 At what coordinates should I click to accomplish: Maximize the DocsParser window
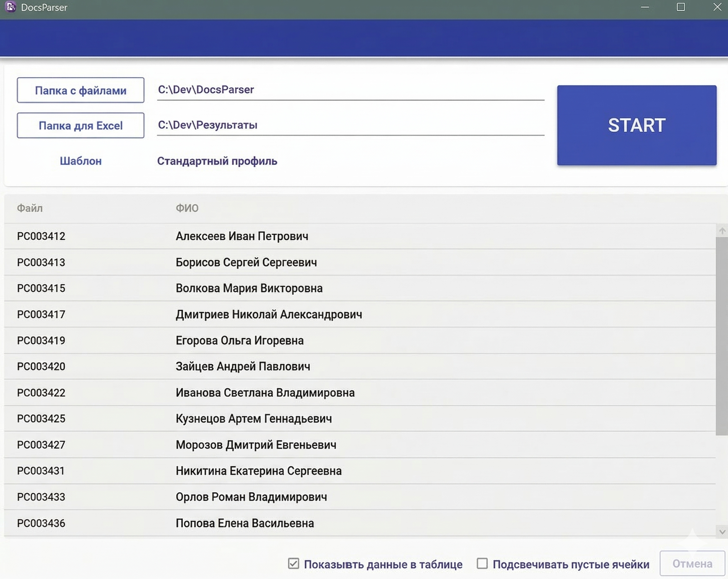(x=681, y=7)
